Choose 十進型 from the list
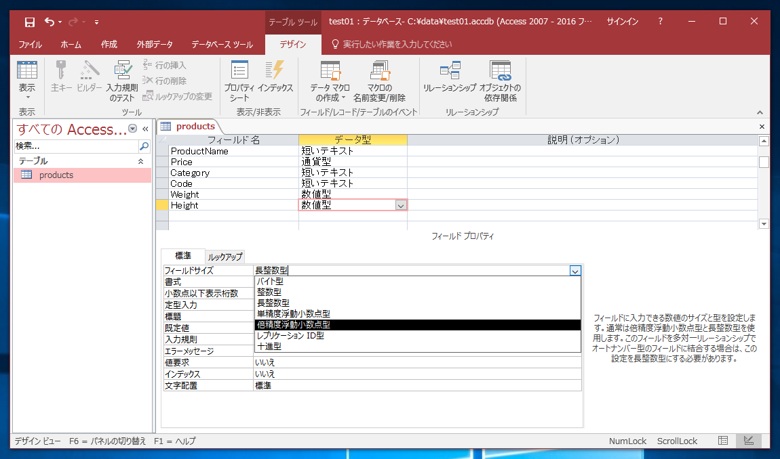Viewport: 780px width, 459px height. pyautogui.click(x=417, y=347)
